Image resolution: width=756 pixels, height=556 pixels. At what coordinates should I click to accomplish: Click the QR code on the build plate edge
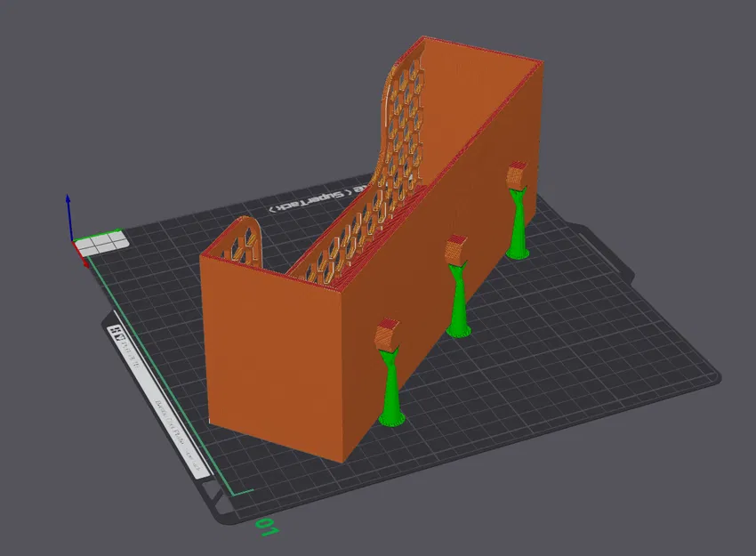(x=117, y=332)
